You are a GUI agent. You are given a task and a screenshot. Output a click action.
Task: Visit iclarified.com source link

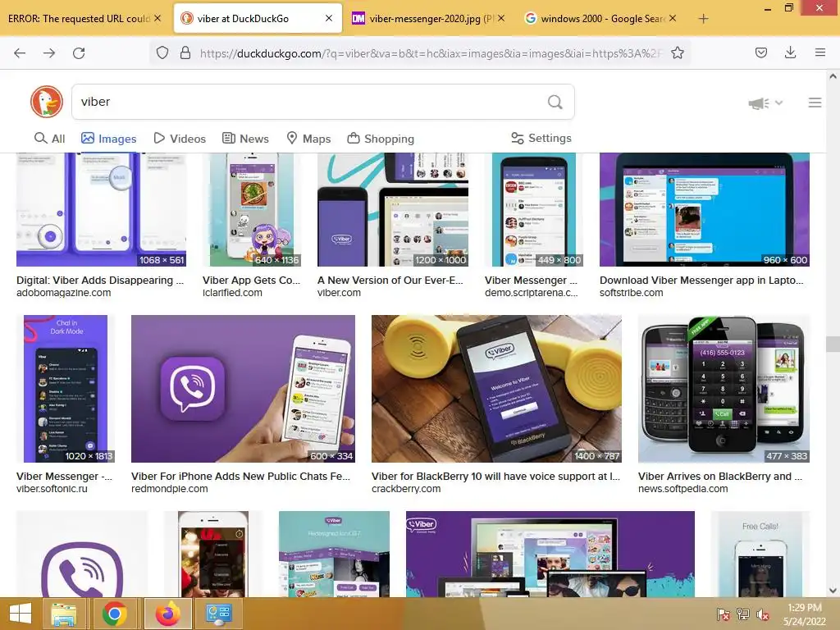(x=232, y=293)
